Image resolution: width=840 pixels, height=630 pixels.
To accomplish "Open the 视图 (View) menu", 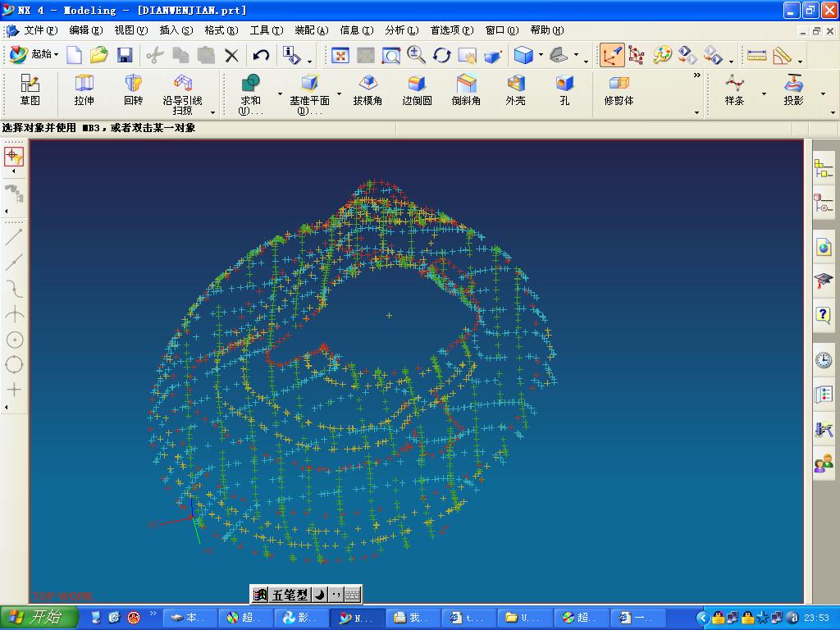I will 130,30.
